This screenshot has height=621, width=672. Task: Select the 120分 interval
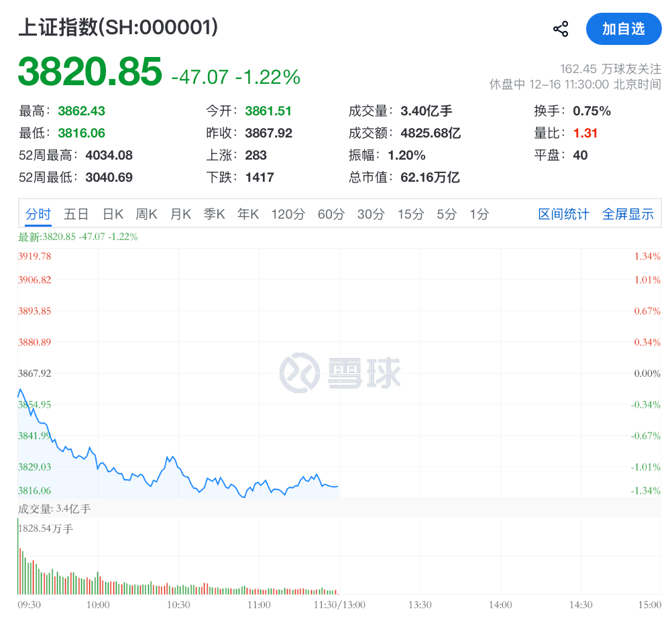click(288, 213)
